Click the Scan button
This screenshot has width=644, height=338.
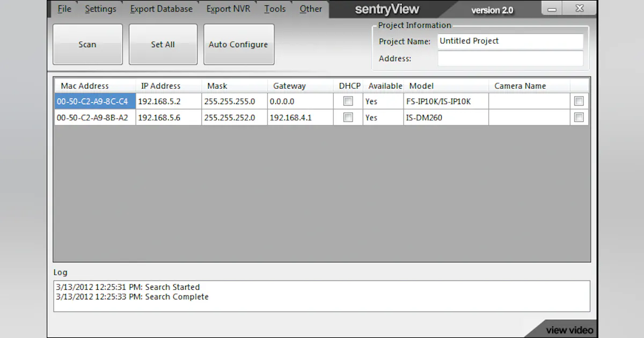pos(87,45)
